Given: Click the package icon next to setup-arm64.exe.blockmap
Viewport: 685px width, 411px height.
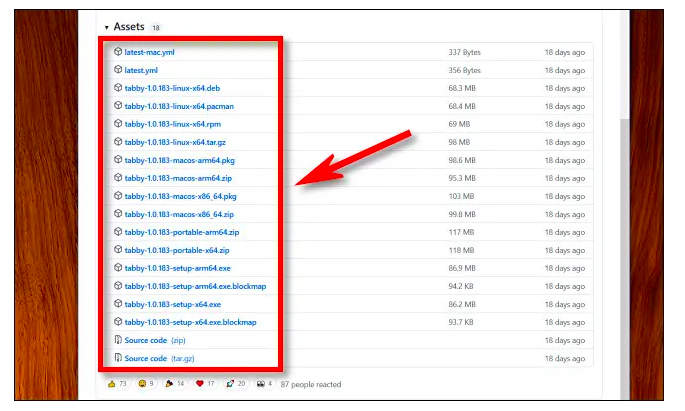Looking at the screenshot, I should [x=118, y=286].
